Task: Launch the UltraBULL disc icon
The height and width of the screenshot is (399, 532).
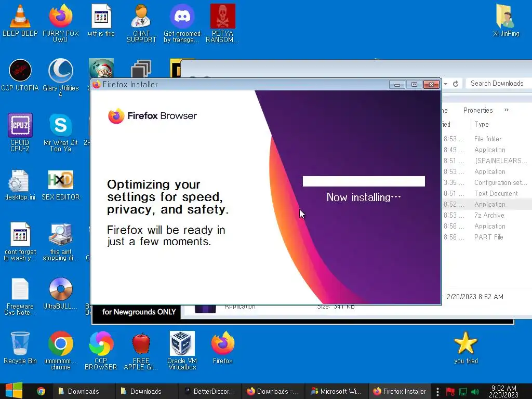Action: point(60,294)
